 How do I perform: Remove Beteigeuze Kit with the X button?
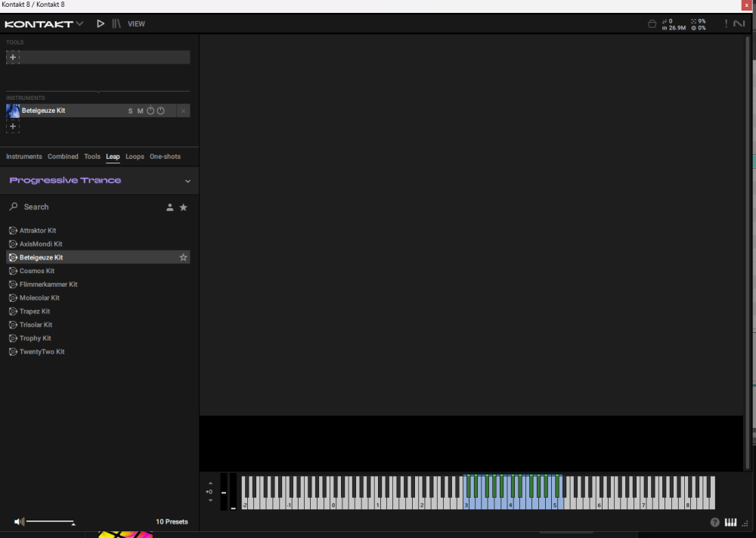point(183,111)
